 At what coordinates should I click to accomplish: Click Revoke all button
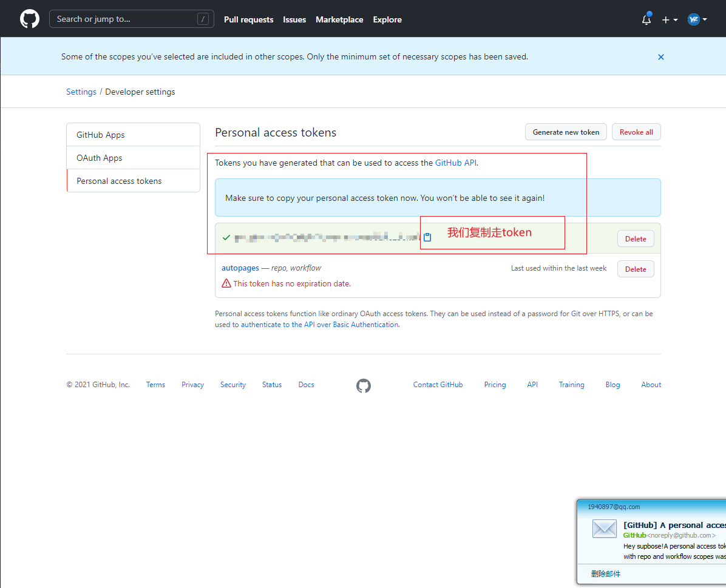[x=636, y=132]
